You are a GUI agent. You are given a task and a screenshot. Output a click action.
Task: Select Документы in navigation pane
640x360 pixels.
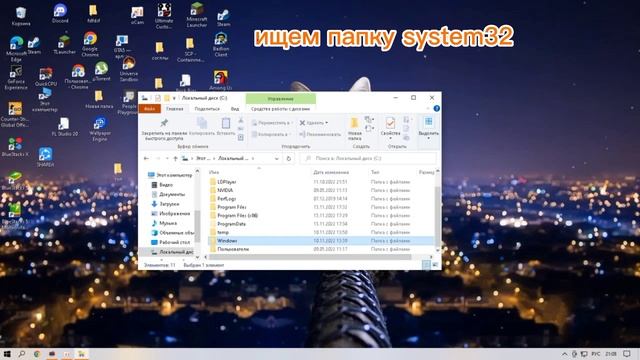point(168,194)
